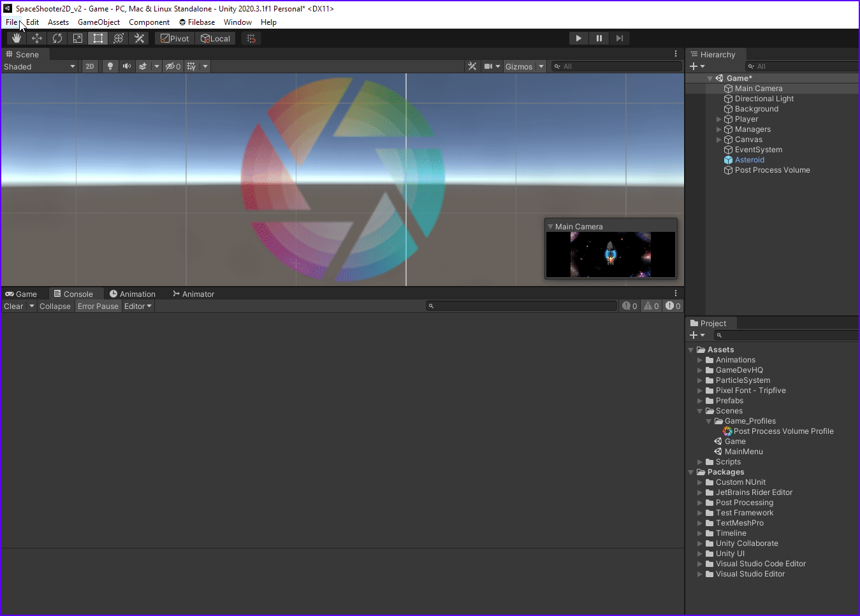The height and width of the screenshot is (616, 860).
Task: Click the Pause button
Action: click(x=599, y=38)
